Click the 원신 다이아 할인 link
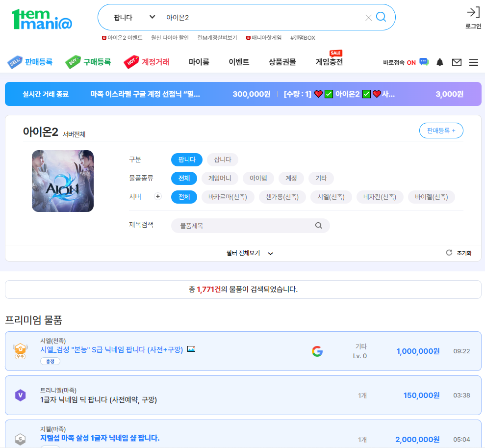Image resolution: width=485 pixels, height=448 pixels. 170,38
